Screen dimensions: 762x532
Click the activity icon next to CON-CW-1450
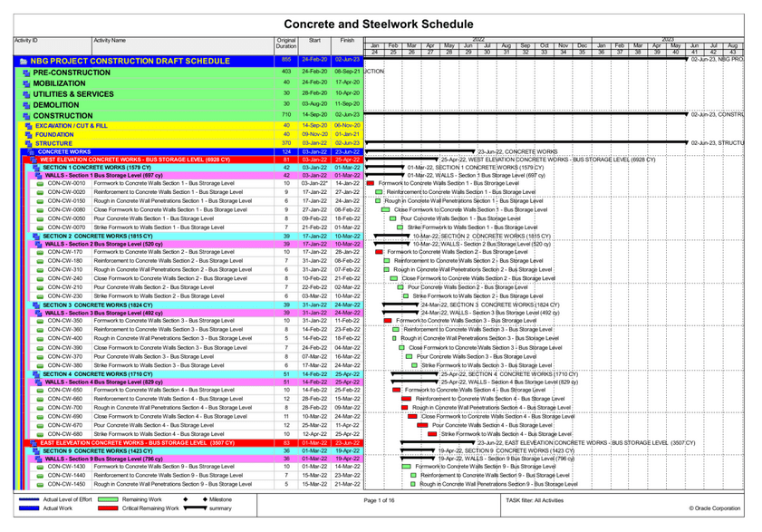pos(41,484)
